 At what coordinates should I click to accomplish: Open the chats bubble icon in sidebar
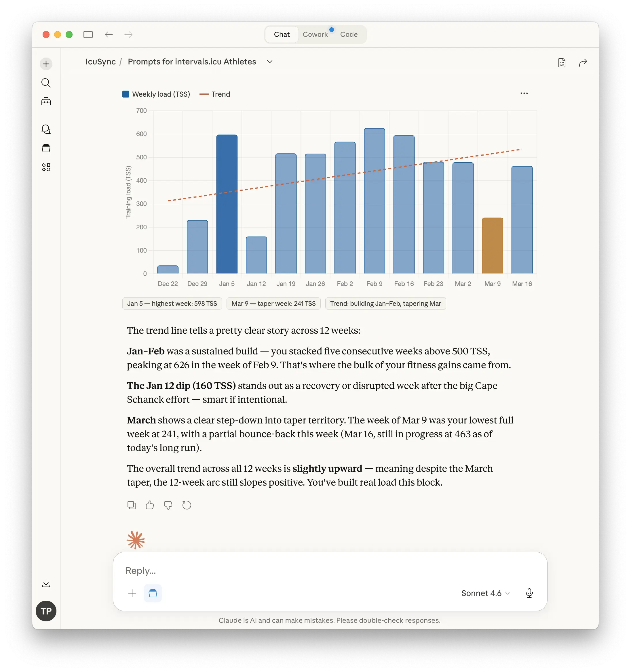[46, 129]
